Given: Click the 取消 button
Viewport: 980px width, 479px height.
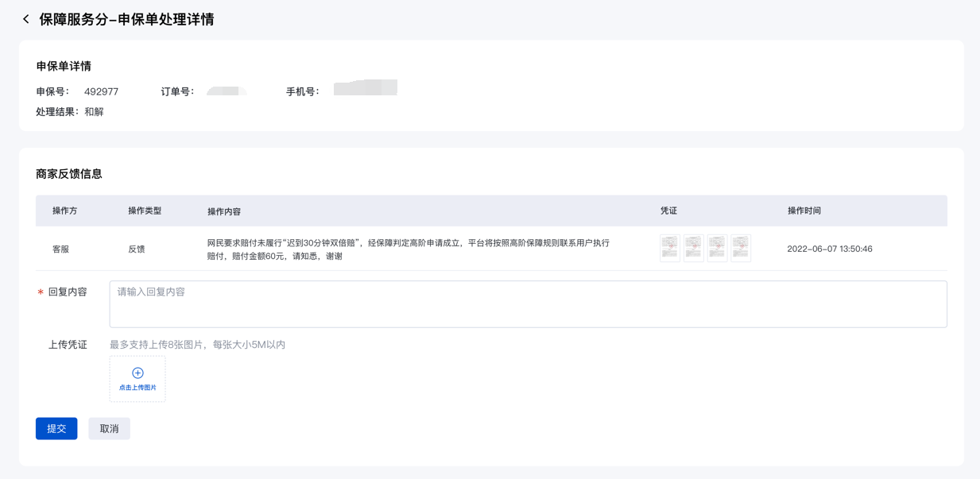Looking at the screenshot, I should point(109,429).
